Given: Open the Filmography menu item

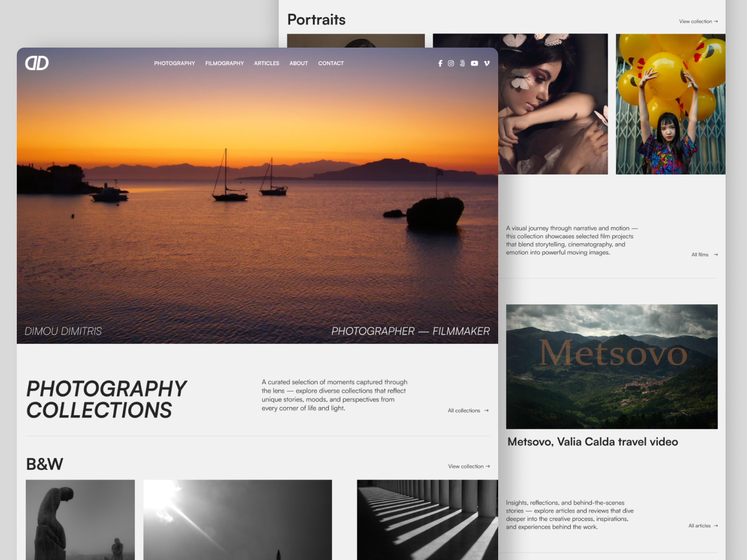Looking at the screenshot, I should point(225,63).
